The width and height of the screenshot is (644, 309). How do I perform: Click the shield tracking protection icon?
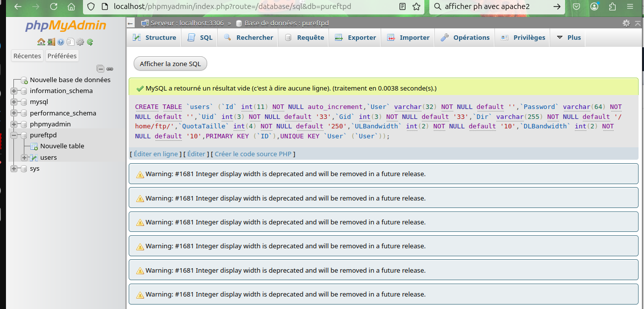(91, 7)
